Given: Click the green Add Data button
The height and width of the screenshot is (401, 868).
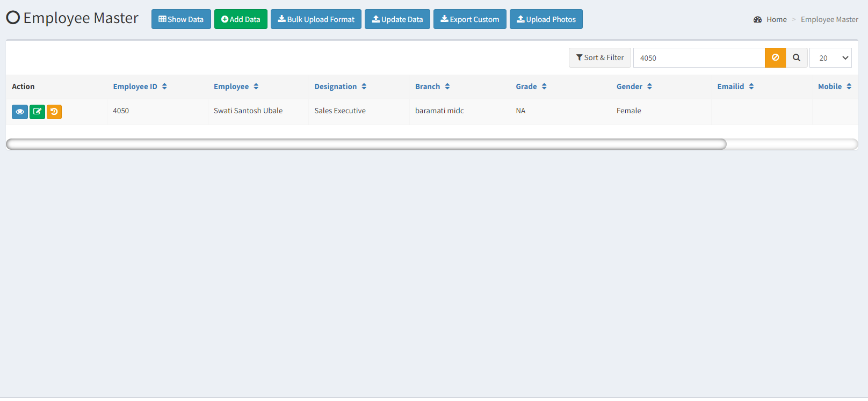Looking at the screenshot, I should pyautogui.click(x=241, y=19).
